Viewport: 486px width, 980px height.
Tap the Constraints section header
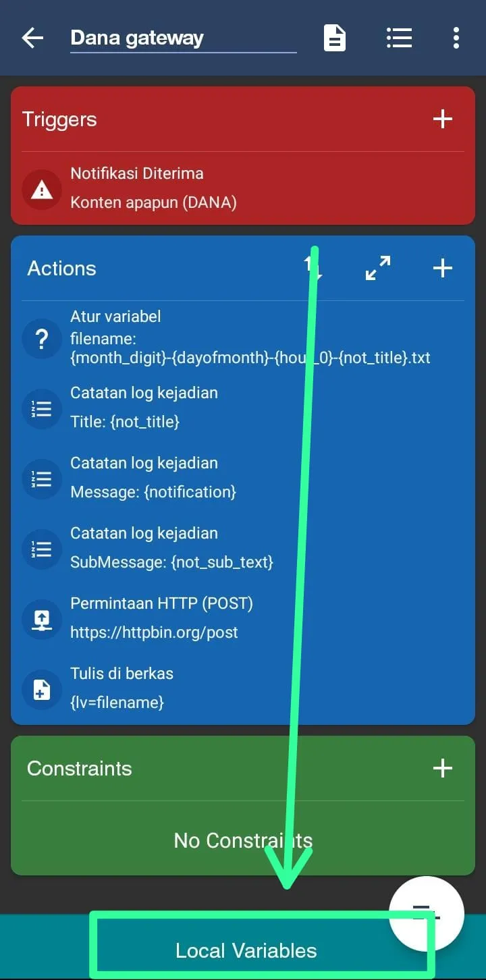click(80, 768)
